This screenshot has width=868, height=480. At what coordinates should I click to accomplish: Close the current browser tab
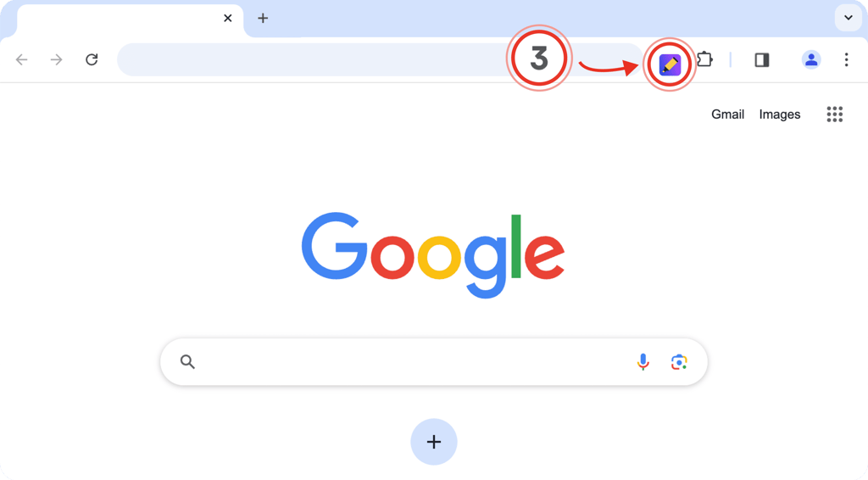pos(227,19)
